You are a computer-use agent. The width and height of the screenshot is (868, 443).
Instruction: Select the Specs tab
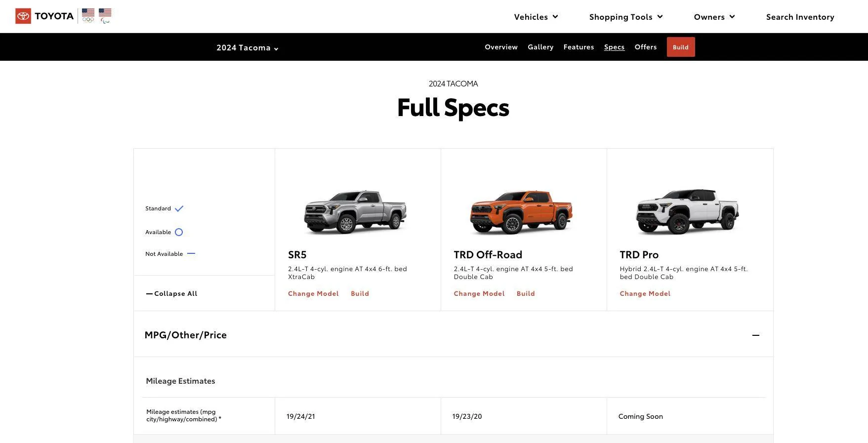click(x=614, y=47)
